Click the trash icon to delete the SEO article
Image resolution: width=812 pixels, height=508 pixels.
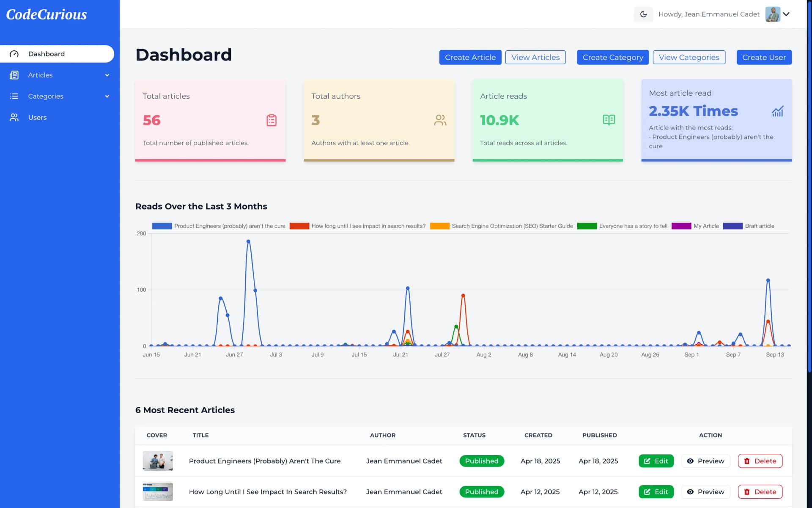pyautogui.click(x=747, y=491)
